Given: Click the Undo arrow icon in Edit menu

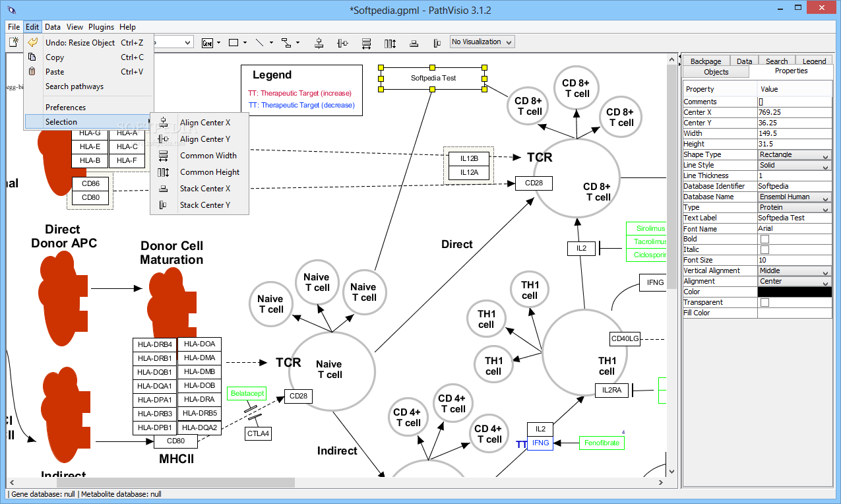Looking at the screenshot, I should tap(32, 42).
